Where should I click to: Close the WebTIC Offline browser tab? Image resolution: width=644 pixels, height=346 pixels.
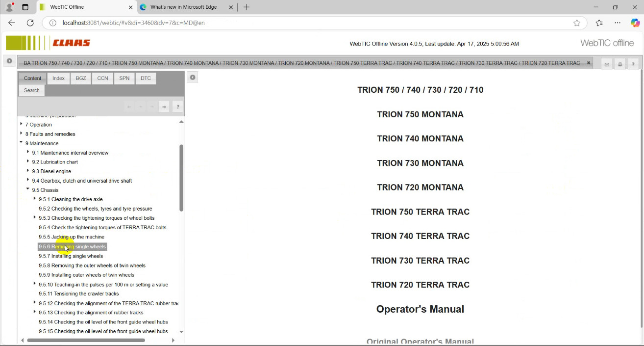click(131, 7)
